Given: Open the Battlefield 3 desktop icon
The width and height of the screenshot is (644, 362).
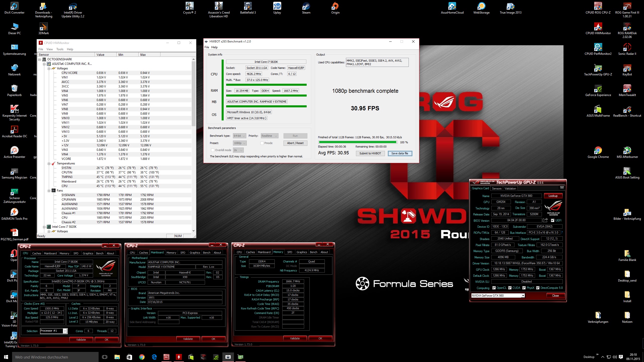Looking at the screenshot, I should pyautogui.click(x=248, y=8).
